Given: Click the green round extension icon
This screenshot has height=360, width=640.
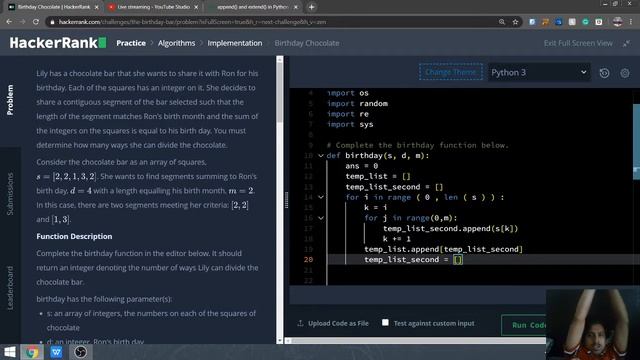Looking at the screenshot, I should coord(585,22).
